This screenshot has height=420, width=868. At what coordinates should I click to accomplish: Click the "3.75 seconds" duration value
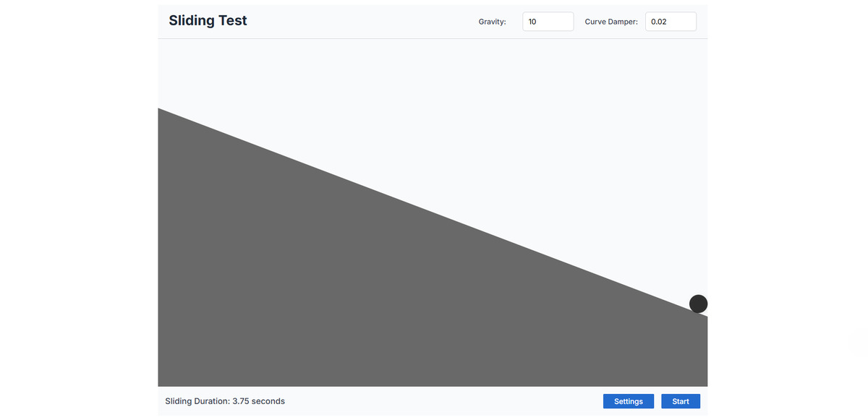[258, 401]
